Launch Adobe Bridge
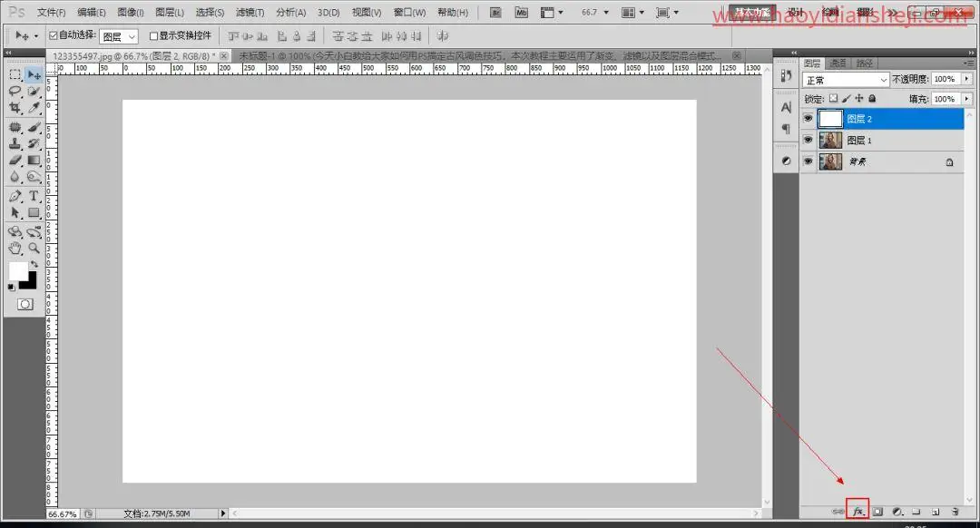The height and width of the screenshot is (528, 980). (x=495, y=13)
